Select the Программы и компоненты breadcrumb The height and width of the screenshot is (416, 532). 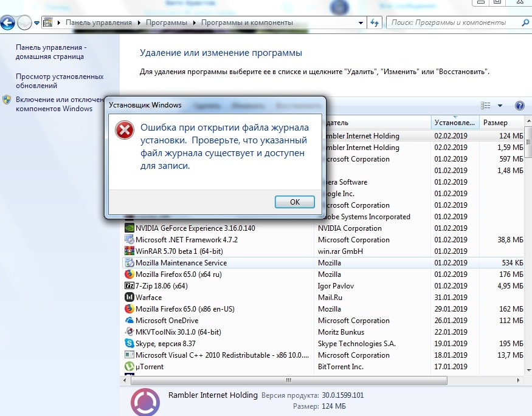pos(247,22)
